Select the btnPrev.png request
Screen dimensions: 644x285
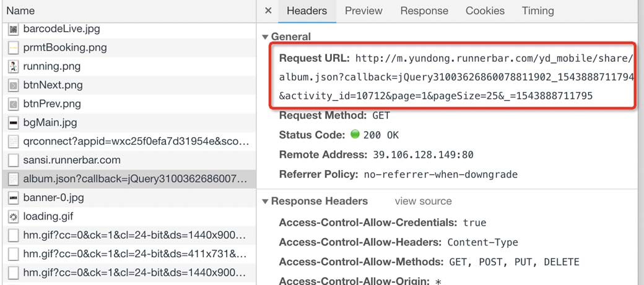point(129,104)
